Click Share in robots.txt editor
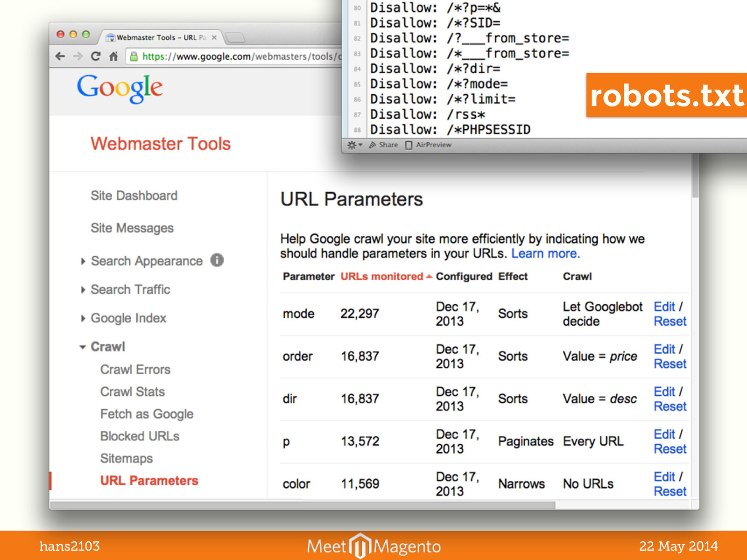This screenshot has width=747, height=560. click(383, 145)
